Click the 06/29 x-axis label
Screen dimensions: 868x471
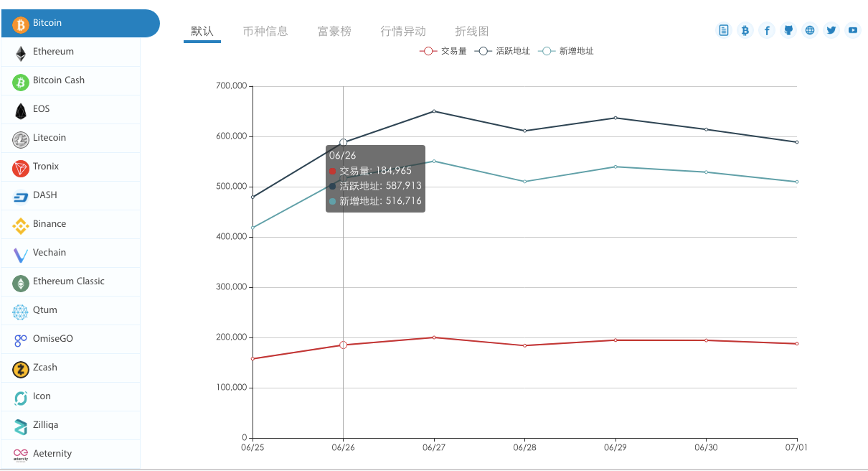(x=615, y=447)
